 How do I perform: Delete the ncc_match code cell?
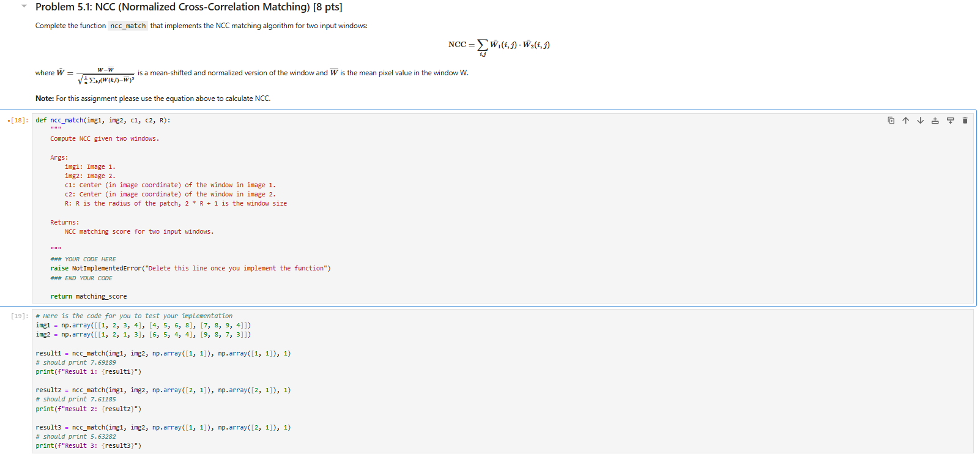tap(965, 121)
